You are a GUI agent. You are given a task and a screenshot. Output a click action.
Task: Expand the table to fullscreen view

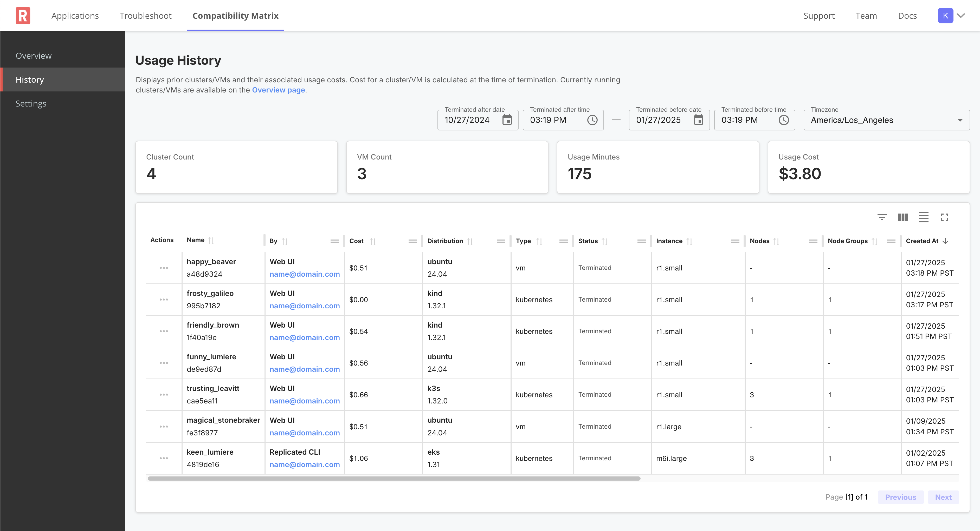coord(945,217)
